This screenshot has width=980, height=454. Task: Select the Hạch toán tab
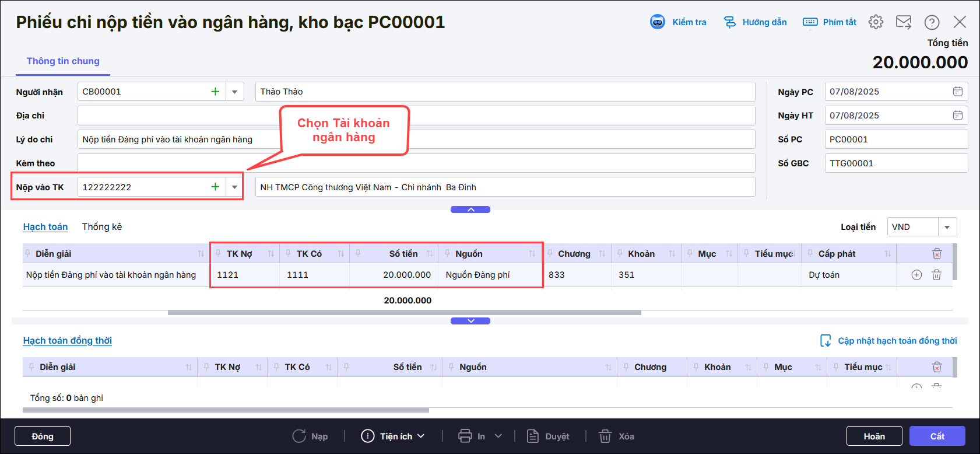click(45, 227)
